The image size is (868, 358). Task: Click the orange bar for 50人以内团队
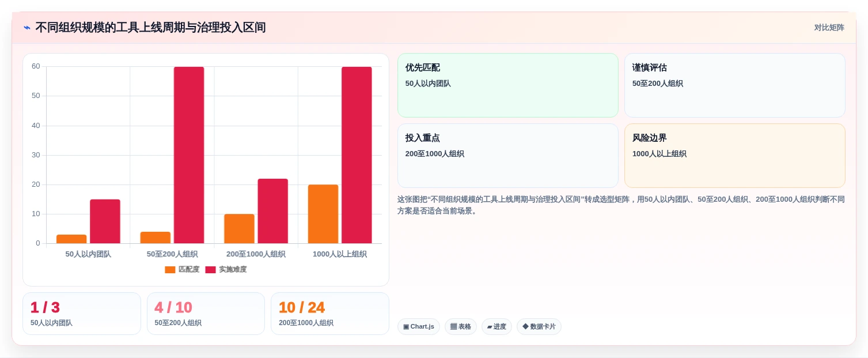tap(71, 239)
